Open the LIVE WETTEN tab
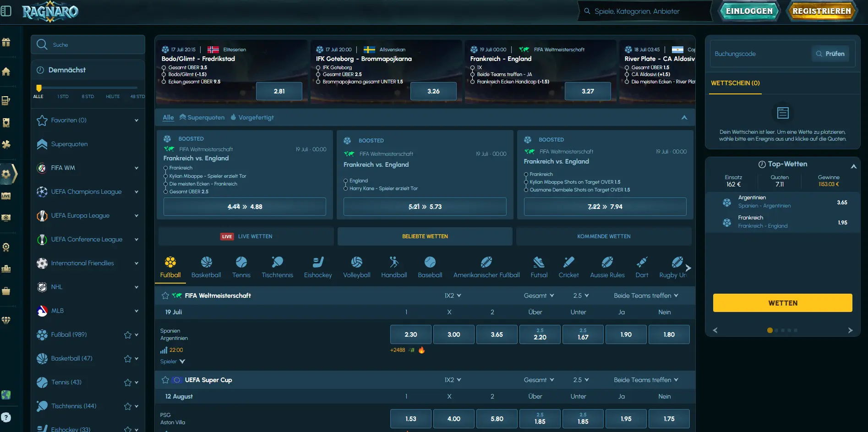This screenshot has width=868, height=432. pos(246,236)
